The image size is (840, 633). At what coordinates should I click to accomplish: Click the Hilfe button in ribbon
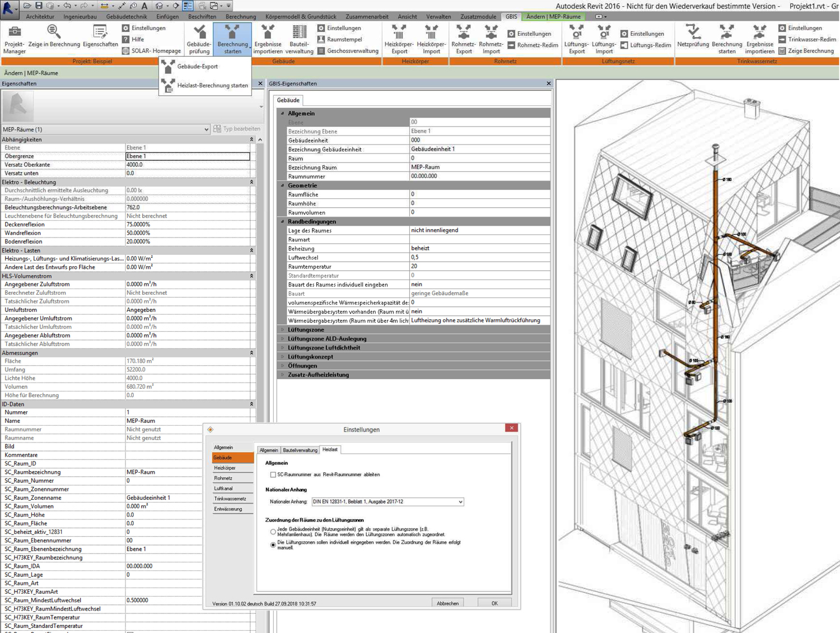click(133, 39)
